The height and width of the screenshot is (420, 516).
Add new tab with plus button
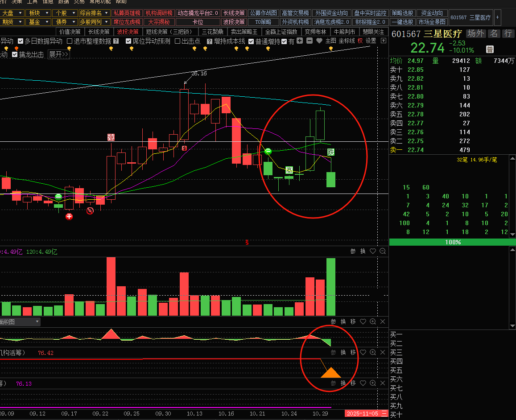tap(497, 17)
